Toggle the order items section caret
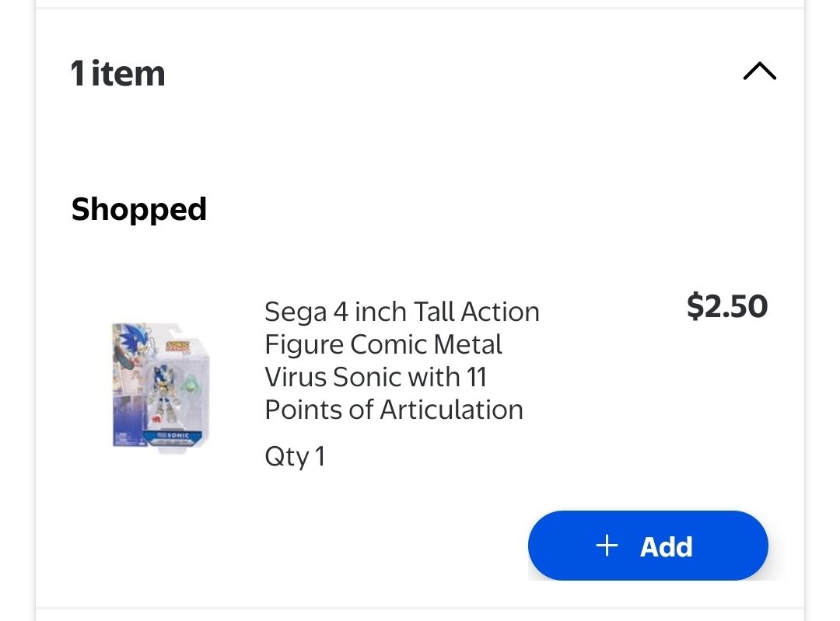Viewport: 840px width, 621px height. coord(759,72)
